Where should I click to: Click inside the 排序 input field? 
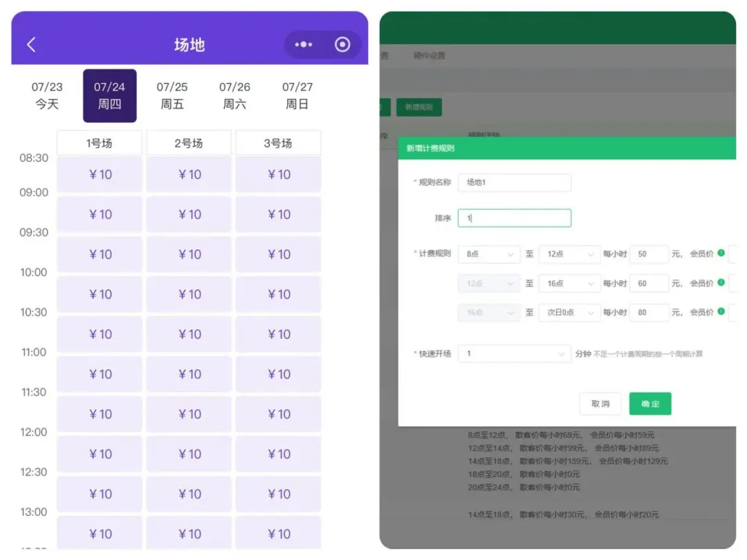(x=514, y=218)
